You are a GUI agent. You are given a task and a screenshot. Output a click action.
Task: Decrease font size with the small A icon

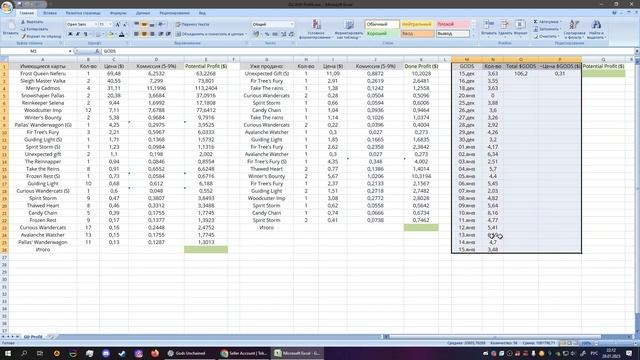point(125,24)
